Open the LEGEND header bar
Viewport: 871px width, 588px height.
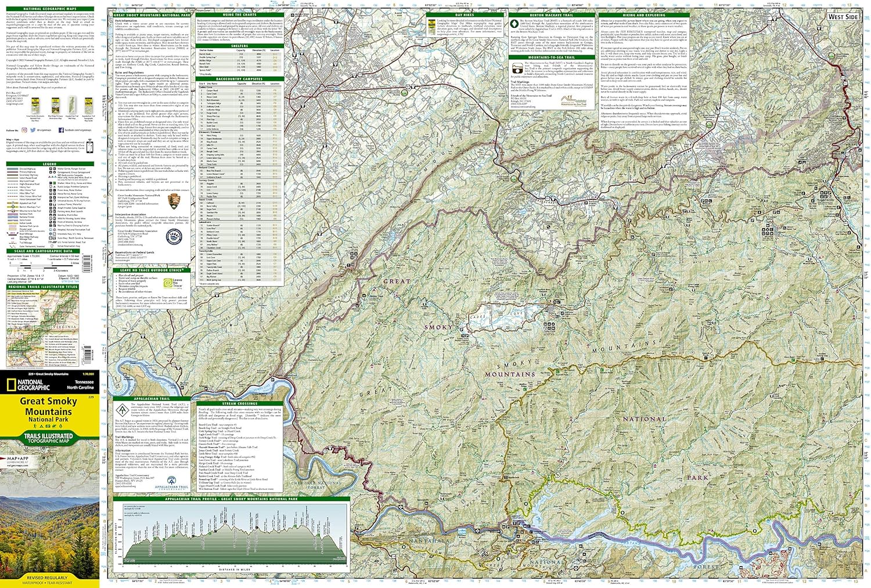point(49,164)
